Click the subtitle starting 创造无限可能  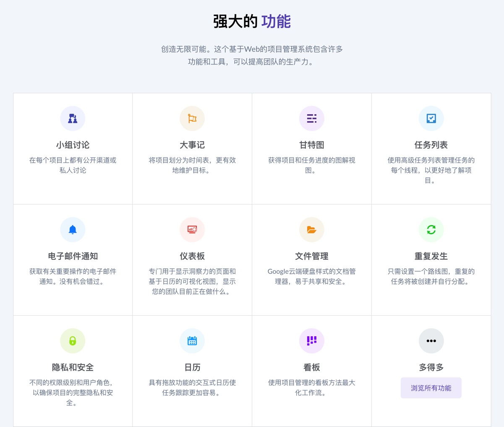(252, 55)
